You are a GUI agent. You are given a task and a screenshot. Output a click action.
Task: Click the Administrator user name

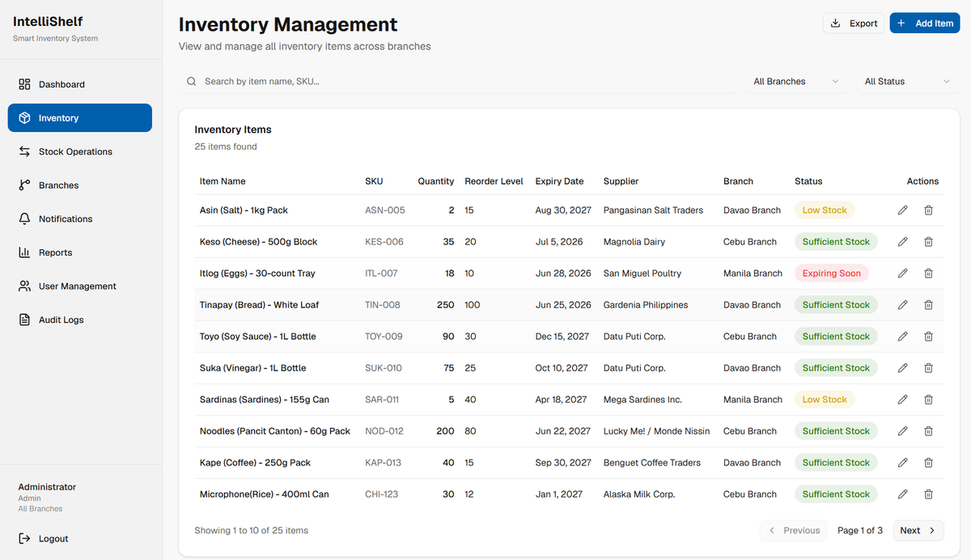47,487
